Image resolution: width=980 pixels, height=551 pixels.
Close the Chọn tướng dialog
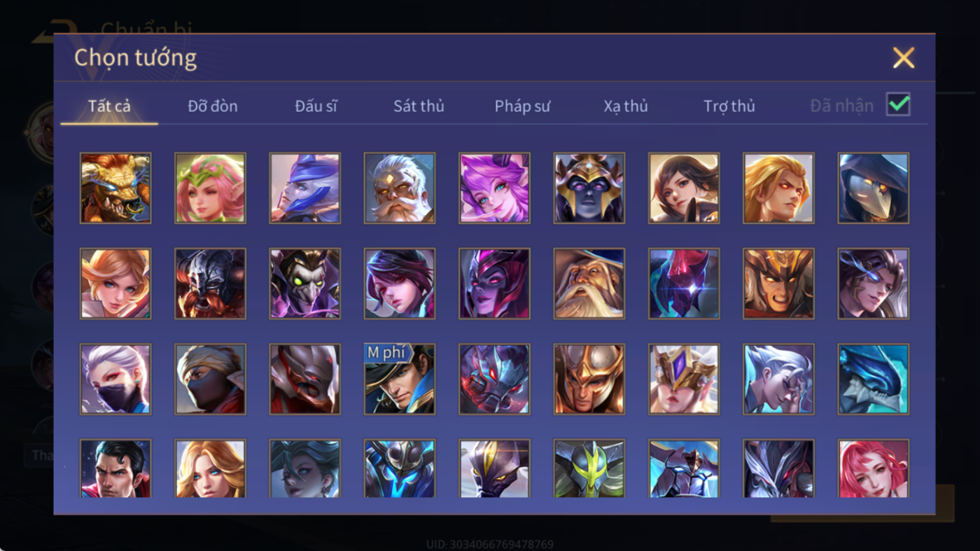(x=904, y=57)
